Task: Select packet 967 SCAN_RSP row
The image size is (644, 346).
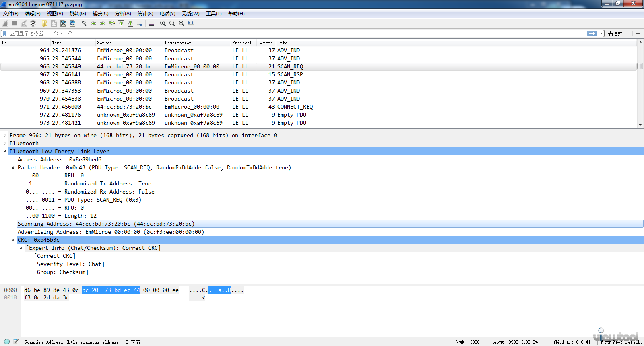Action: click(319, 75)
